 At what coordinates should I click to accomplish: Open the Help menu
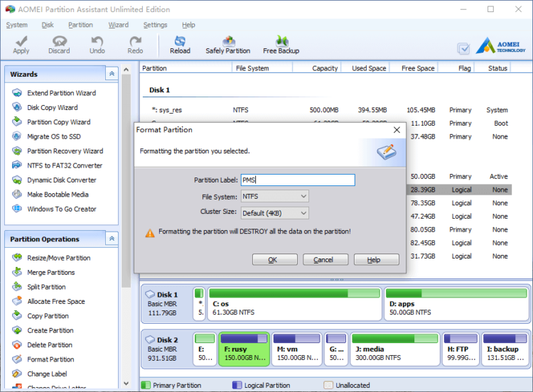point(188,25)
